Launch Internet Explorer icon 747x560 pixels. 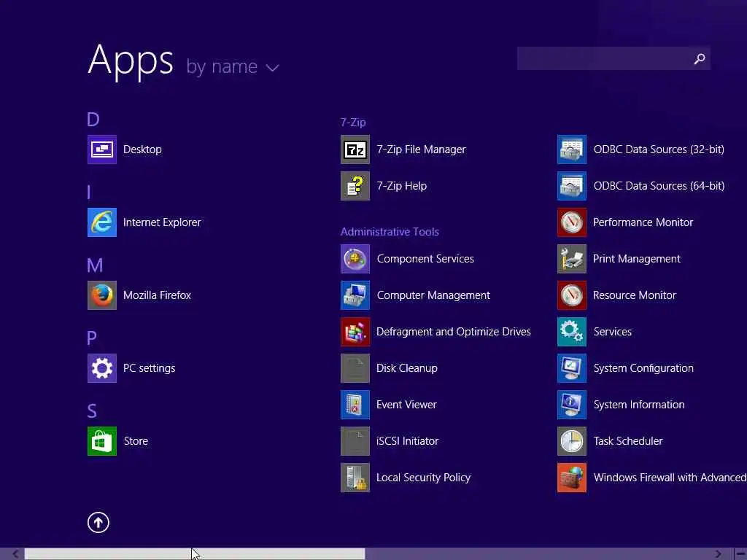pos(102,222)
